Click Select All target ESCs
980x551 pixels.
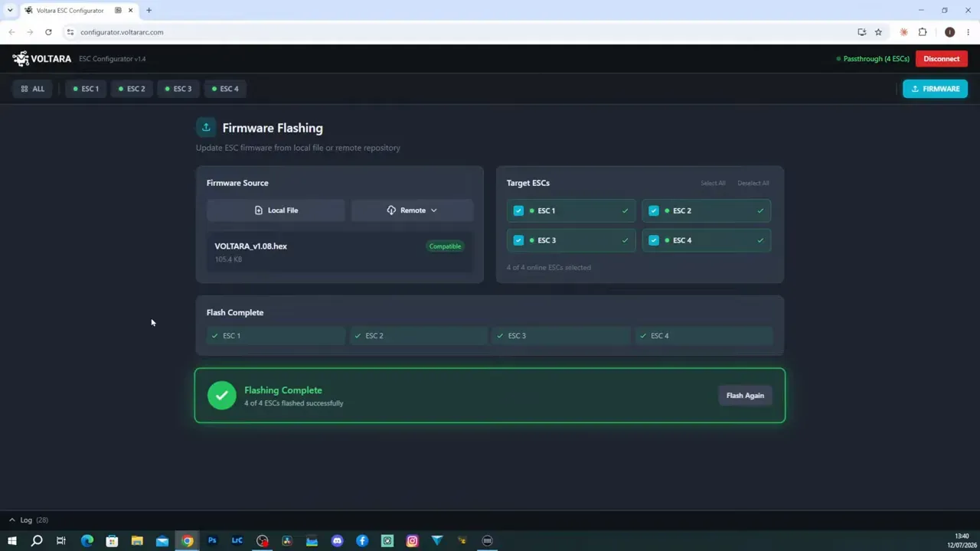tap(713, 183)
